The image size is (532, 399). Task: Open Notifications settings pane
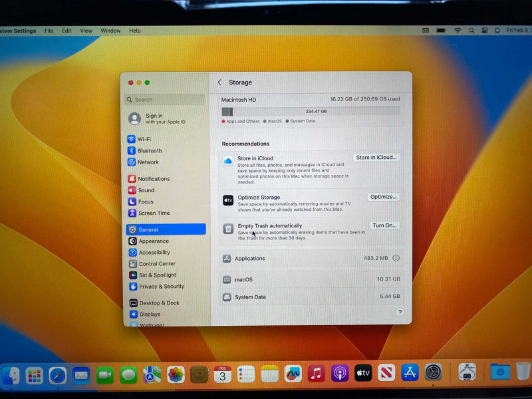[149, 179]
